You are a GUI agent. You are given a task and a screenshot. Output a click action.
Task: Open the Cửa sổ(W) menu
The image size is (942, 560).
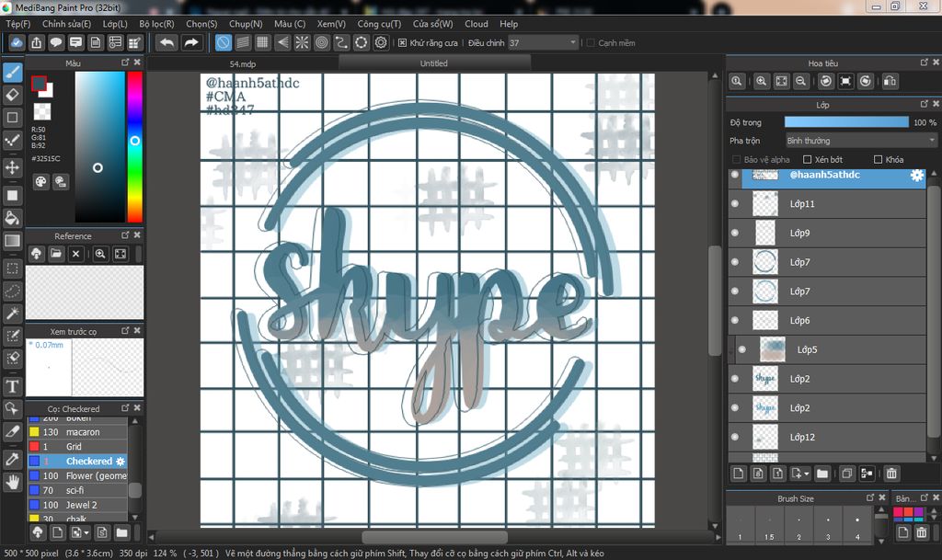[x=432, y=24]
